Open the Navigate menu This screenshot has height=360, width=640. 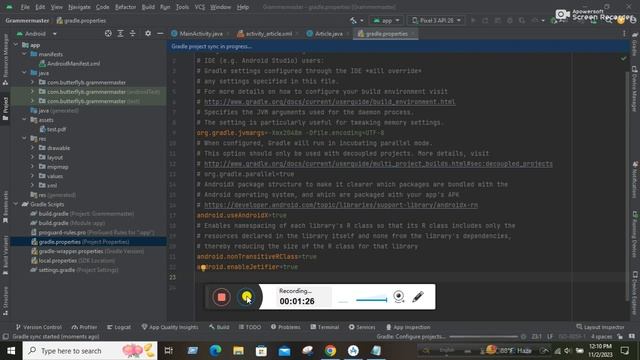pyautogui.click(x=79, y=7)
